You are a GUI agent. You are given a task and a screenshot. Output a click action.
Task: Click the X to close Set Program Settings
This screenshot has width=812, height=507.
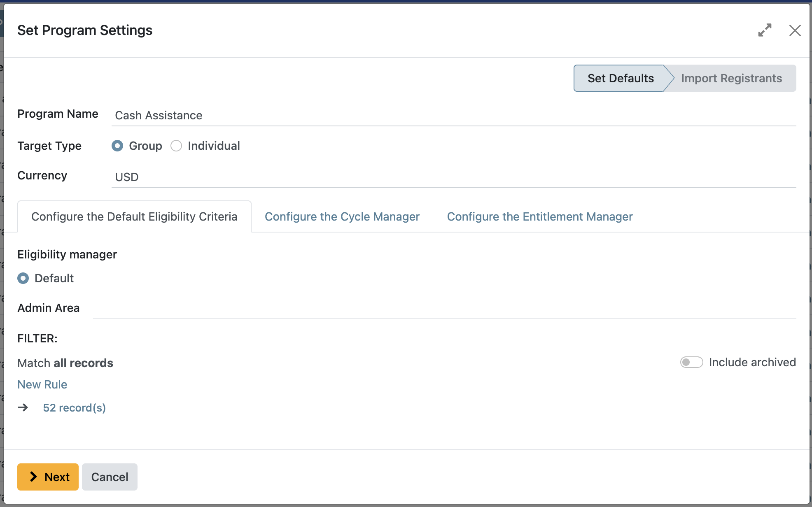pos(795,30)
